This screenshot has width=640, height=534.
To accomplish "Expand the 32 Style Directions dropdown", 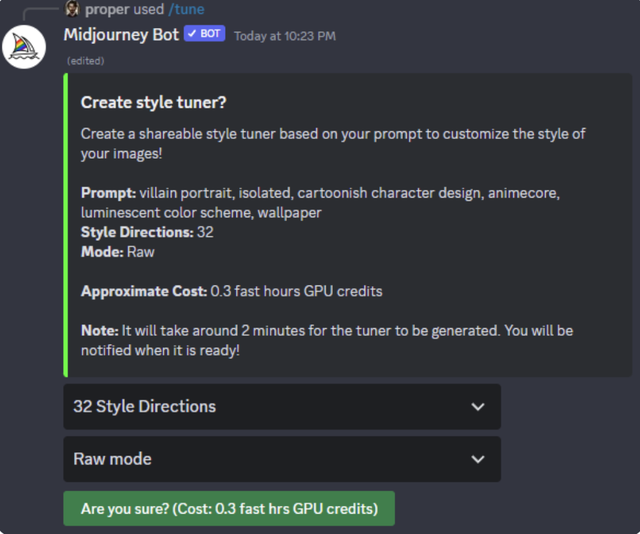I will (x=281, y=407).
